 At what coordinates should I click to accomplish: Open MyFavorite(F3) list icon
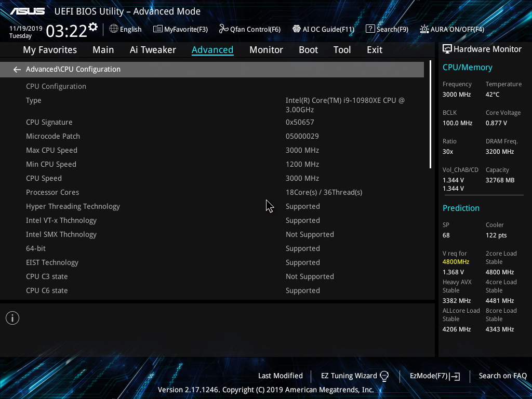pyautogui.click(x=157, y=29)
